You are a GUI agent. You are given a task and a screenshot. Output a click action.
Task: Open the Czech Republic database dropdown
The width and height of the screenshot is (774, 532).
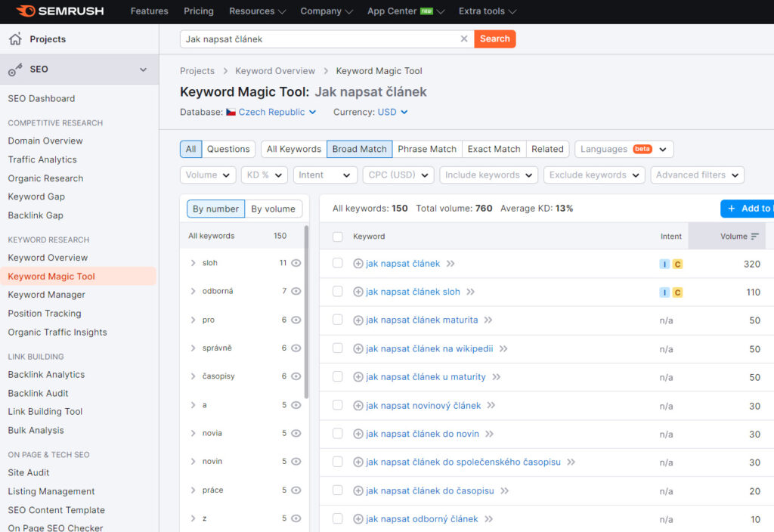(271, 112)
